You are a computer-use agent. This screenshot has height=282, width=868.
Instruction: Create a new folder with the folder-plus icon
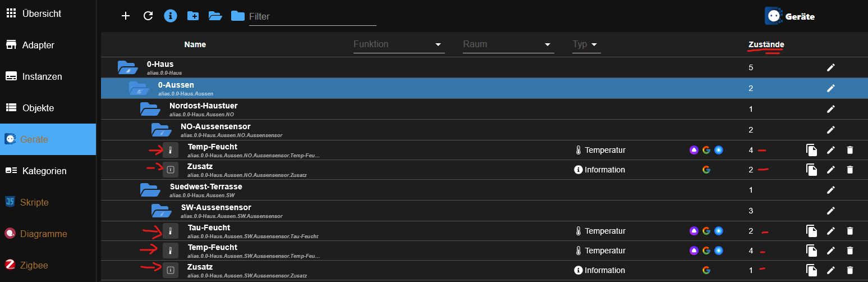click(193, 16)
